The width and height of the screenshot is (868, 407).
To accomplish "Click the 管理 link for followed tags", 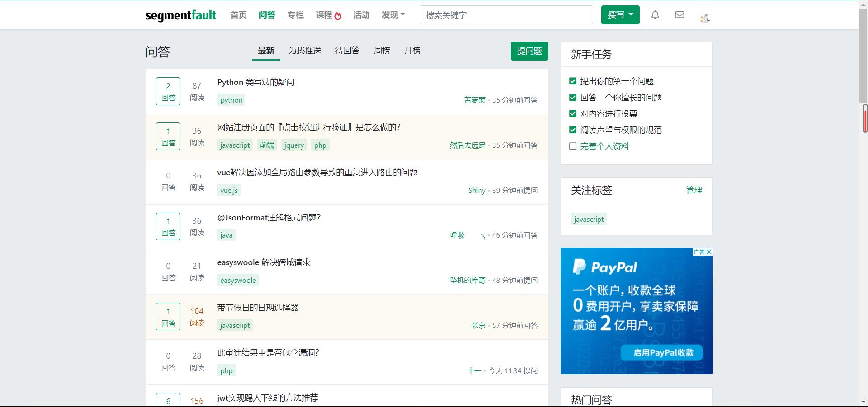I will point(694,190).
